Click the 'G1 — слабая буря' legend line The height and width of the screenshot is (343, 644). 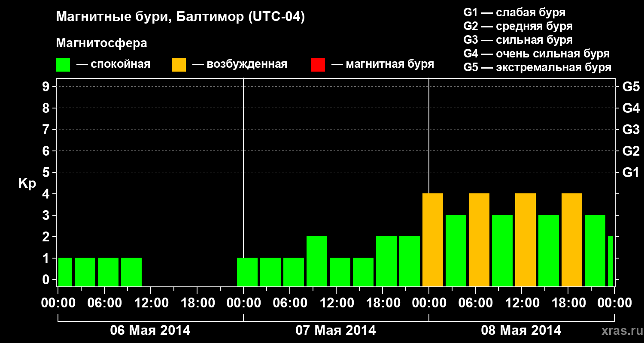(x=514, y=12)
